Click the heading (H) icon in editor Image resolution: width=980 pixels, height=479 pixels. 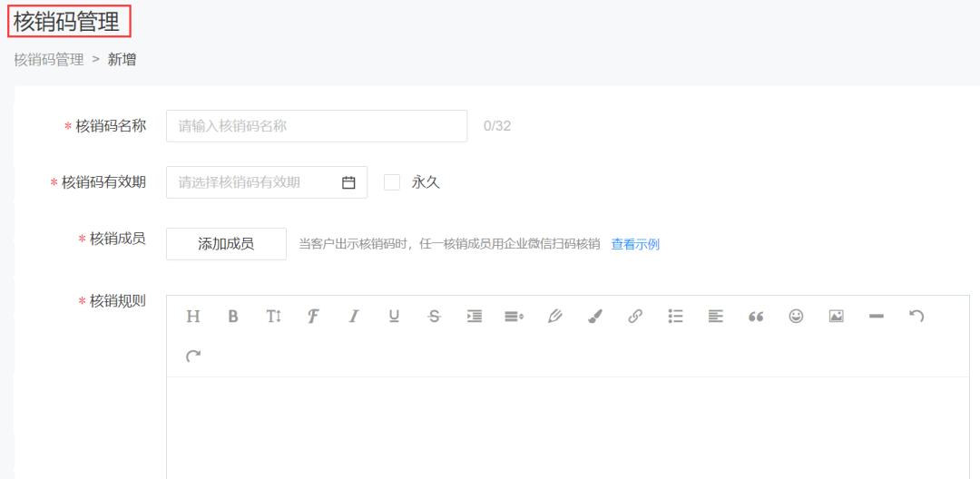click(x=193, y=316)
